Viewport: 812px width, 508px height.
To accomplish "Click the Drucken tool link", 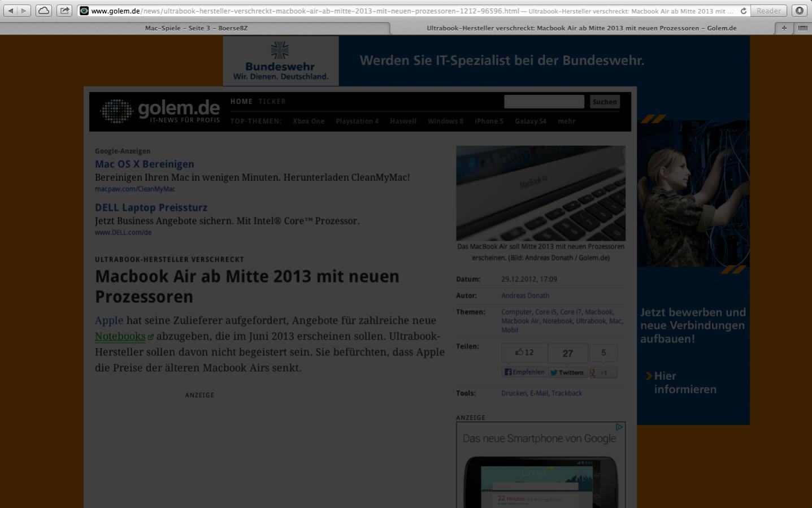I will [514, 393].
